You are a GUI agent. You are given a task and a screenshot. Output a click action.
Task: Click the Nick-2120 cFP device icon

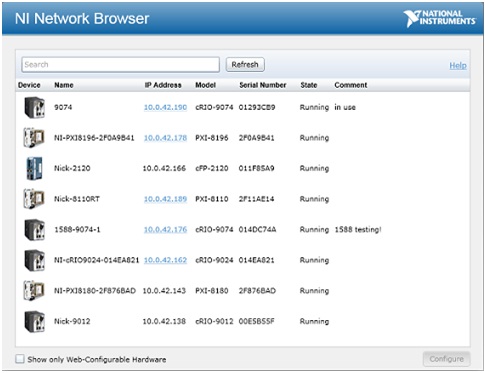(x=34, y=168)
